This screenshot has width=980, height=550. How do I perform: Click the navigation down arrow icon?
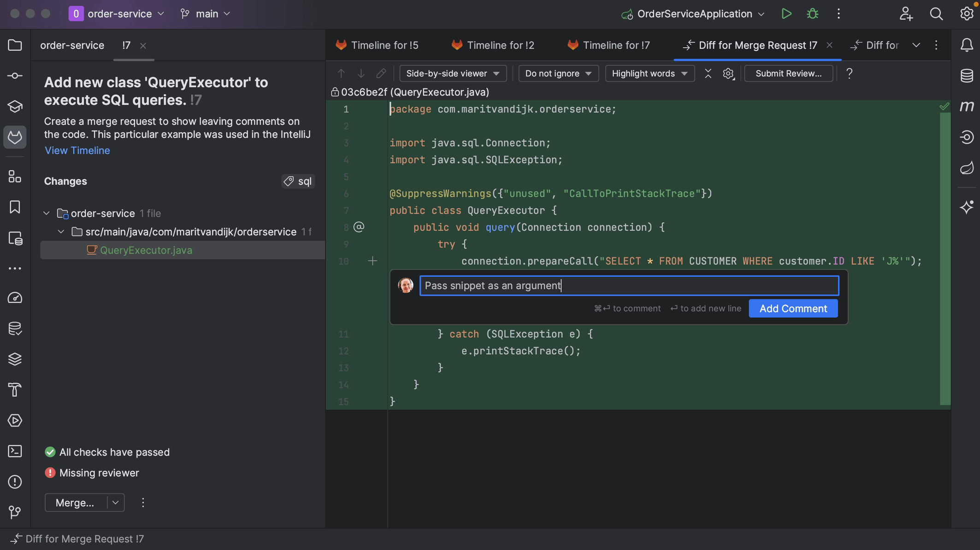pyautogui.click(x=361, y=73)
